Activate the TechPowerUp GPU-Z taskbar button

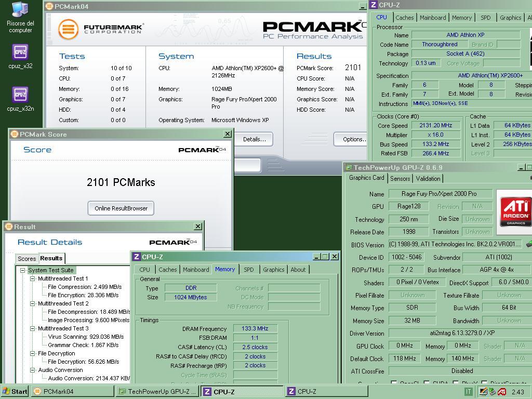pos(157,391)
